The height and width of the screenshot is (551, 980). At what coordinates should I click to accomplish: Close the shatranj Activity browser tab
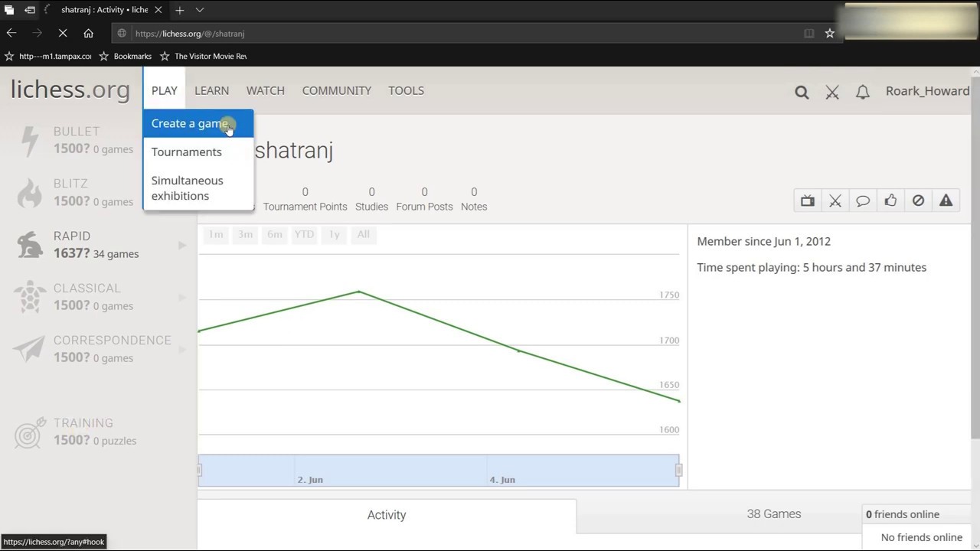pyautogui.click(x=158, y=10)
